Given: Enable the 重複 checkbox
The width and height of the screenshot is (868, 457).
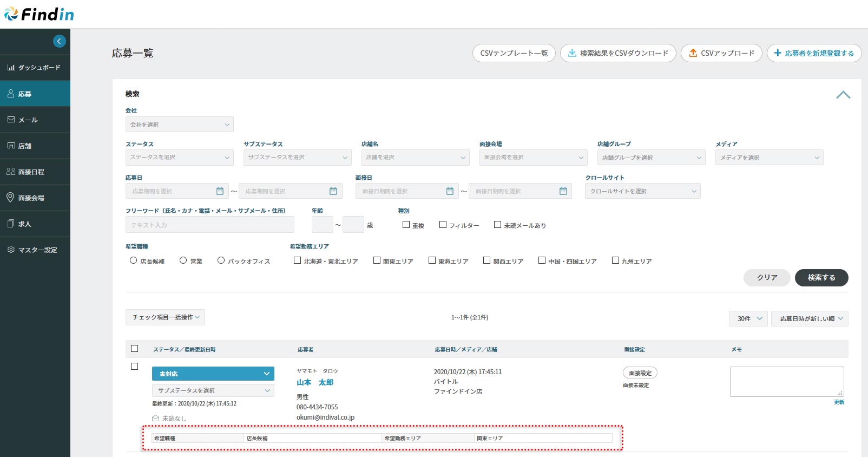Looking at the screenshot, I should 406,225.
